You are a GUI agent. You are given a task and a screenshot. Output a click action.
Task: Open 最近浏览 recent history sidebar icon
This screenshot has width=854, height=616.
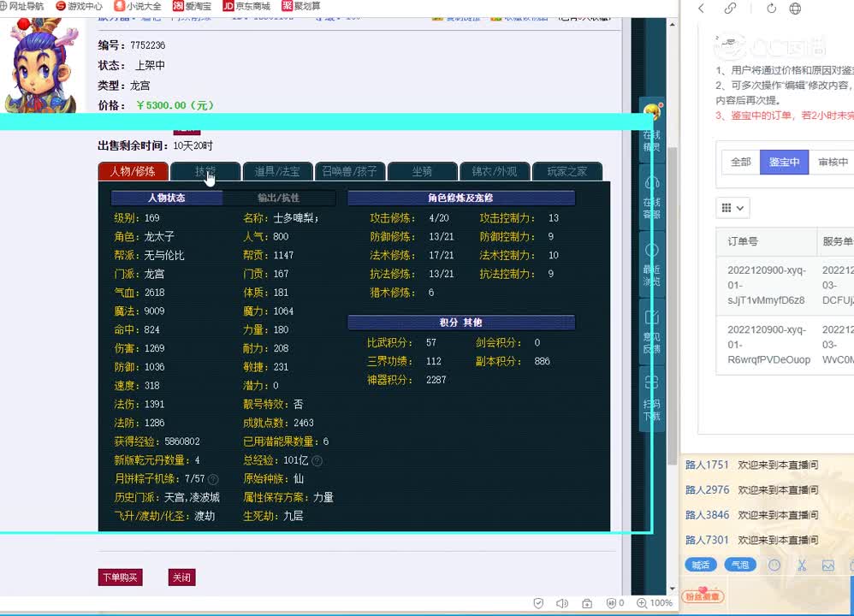652,264
